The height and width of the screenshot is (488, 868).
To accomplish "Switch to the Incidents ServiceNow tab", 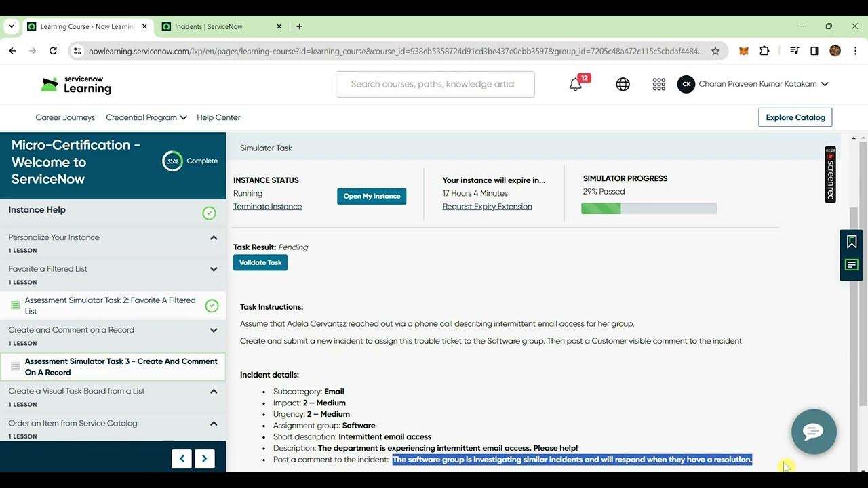I will click(x=222, y=26).
